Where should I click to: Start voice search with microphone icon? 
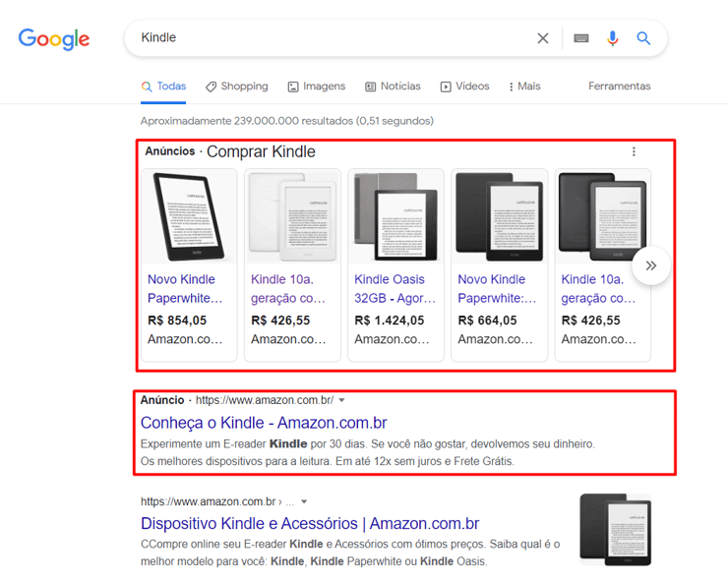coord(612,38)
